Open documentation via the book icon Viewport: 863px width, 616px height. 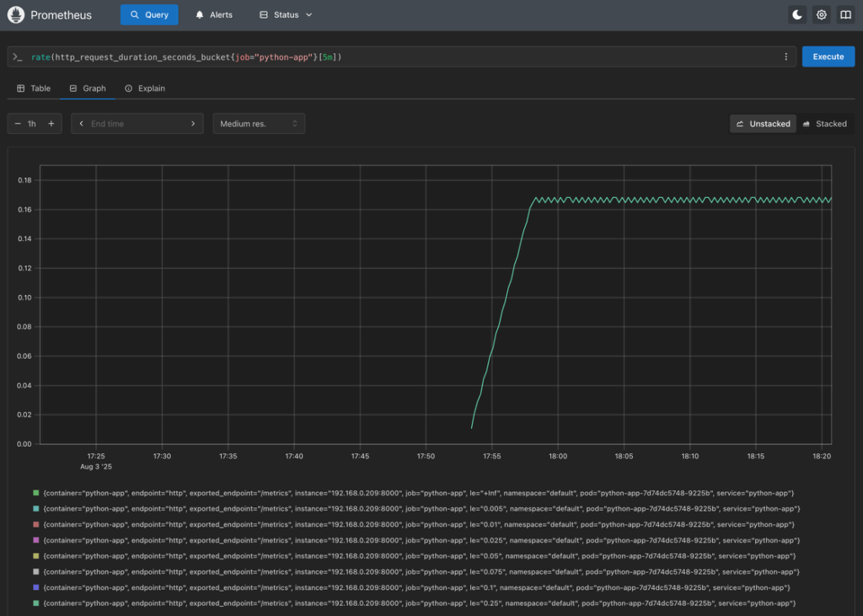(x=845, y=15)
